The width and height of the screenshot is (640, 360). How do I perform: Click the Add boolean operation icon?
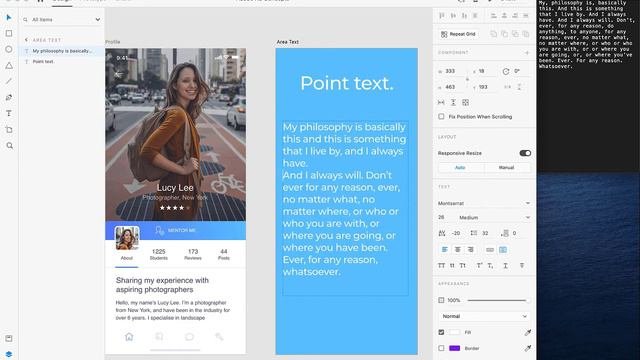coord(493,34)
